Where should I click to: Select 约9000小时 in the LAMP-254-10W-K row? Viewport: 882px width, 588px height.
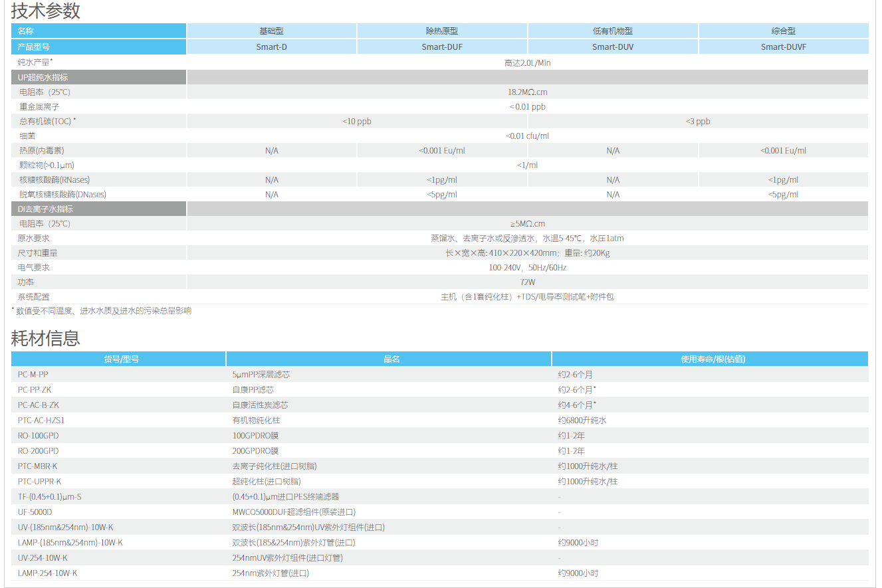point(578,573)
